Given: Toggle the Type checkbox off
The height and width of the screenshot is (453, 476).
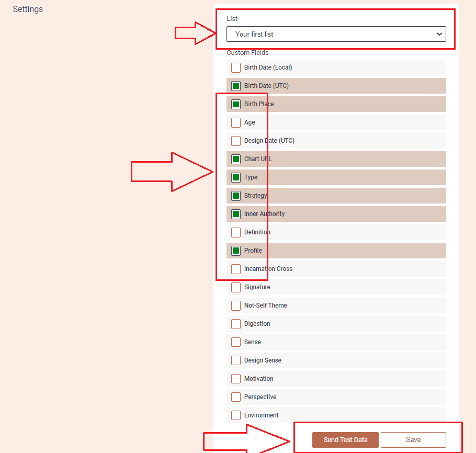Looking at the screenshot, I should (x=236, y=177).
